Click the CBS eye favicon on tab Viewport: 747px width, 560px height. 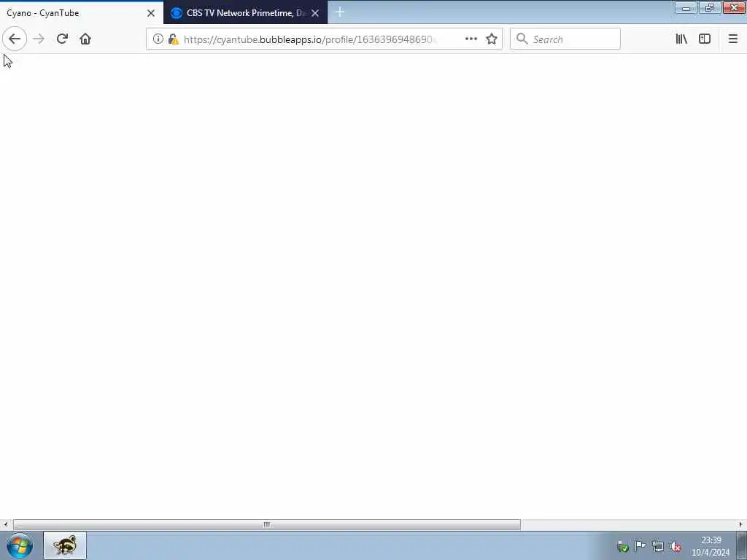click(x=177, y=13)
